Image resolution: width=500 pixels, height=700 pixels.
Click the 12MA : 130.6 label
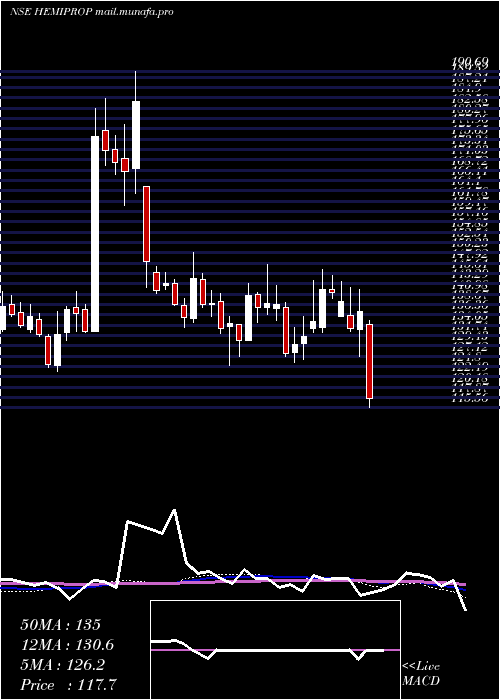click(67, 645)
